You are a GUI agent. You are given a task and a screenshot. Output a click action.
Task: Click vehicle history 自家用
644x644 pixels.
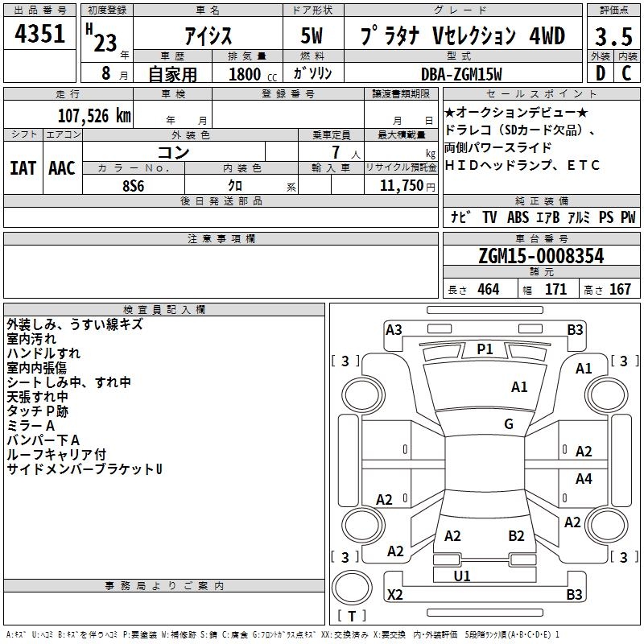click(x=172, y=74)
